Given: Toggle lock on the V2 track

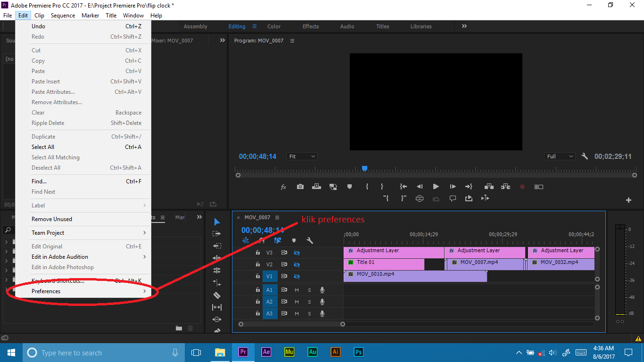Looking at the screenshot, I should [258, 264].
